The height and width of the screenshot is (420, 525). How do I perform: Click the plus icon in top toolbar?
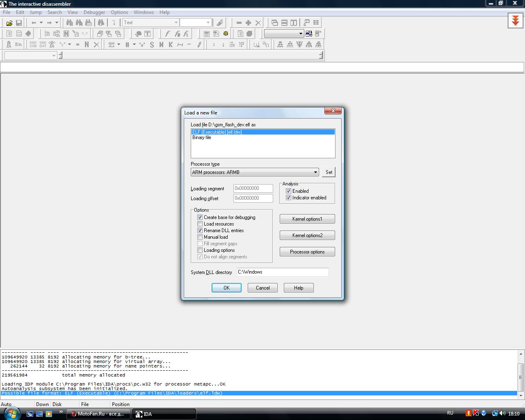(x=248, y=23)
